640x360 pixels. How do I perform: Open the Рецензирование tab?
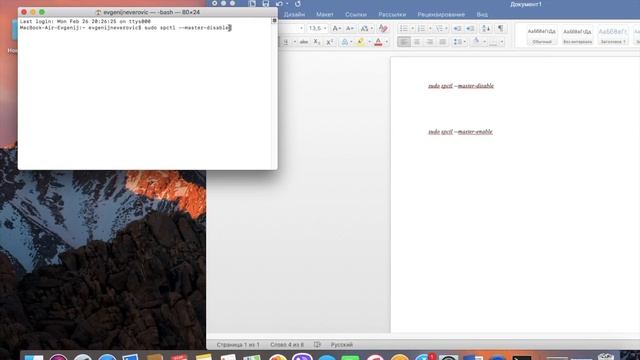point(441,14)
